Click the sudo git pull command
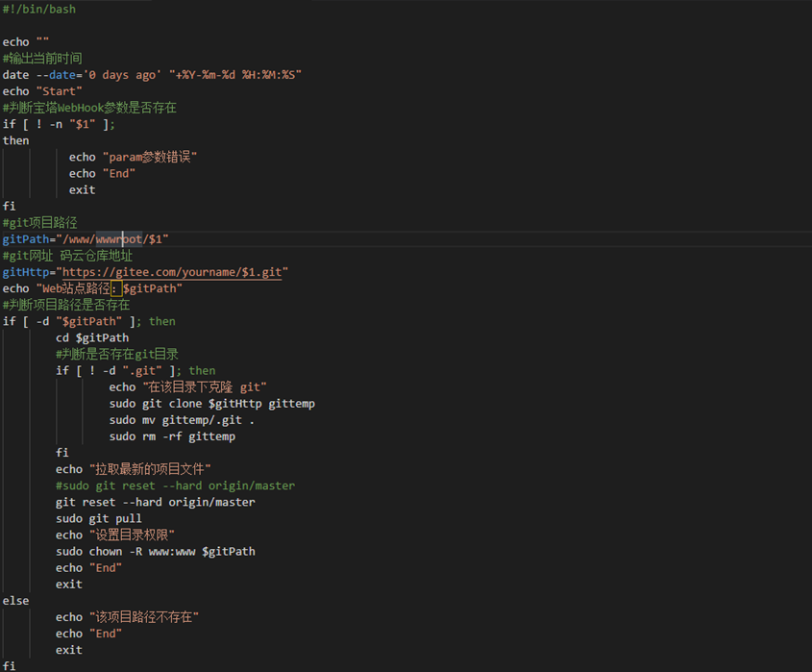The image size is (812, 672). [99, 518]
